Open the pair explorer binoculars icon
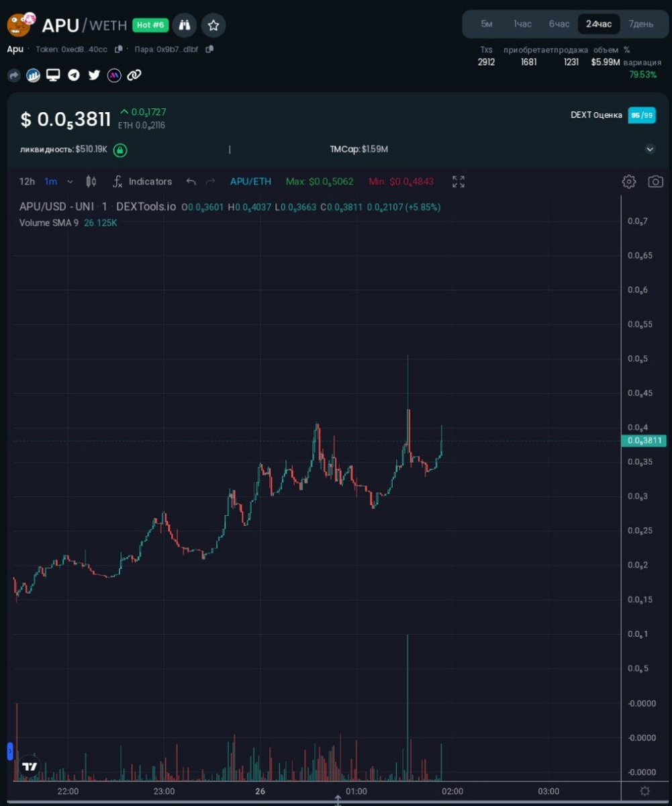 185,25
